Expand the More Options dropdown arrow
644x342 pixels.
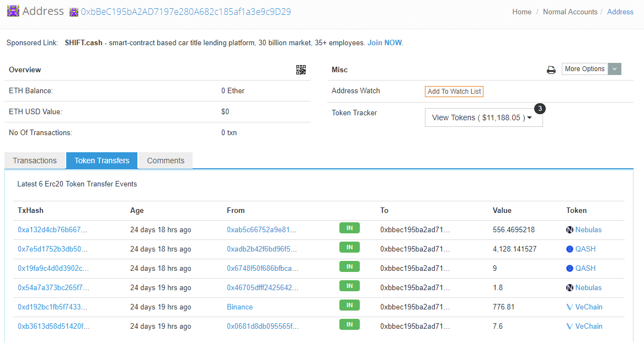click(x=615, y=69)
